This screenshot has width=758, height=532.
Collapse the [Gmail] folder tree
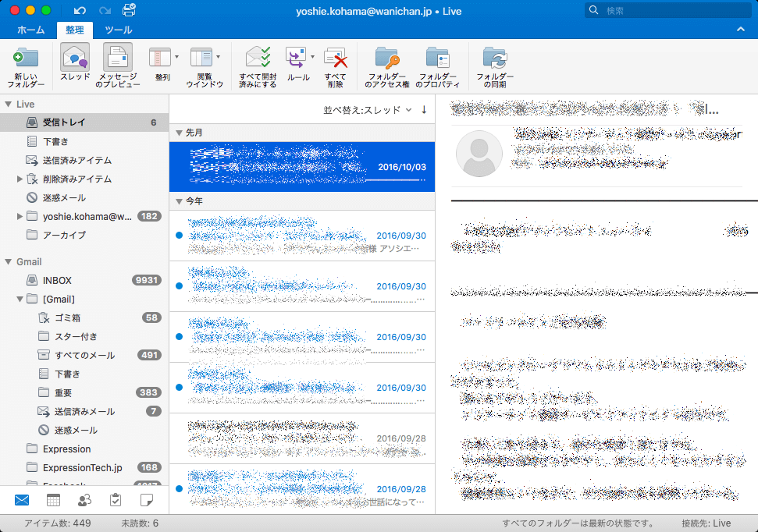(20, 299)
